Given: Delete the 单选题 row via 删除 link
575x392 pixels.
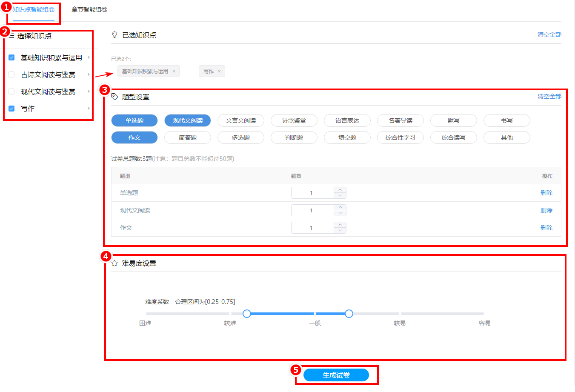Looking at the screenshot, I should click(546, 193).
